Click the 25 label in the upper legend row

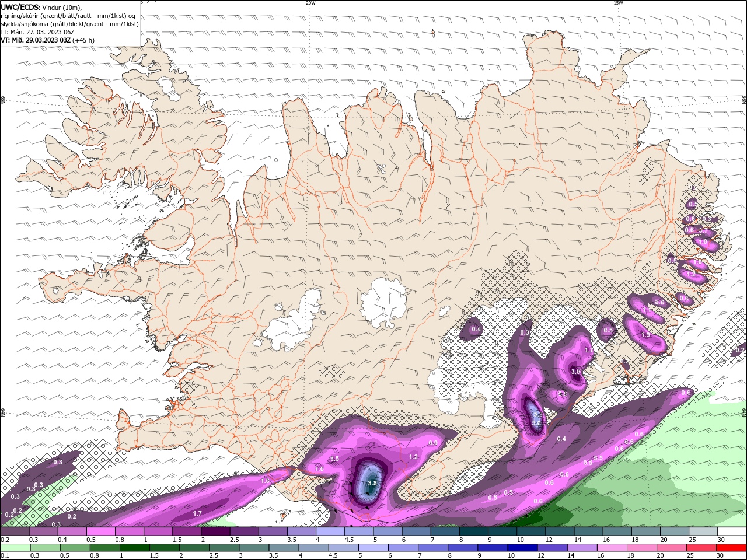tap(692, 540)
